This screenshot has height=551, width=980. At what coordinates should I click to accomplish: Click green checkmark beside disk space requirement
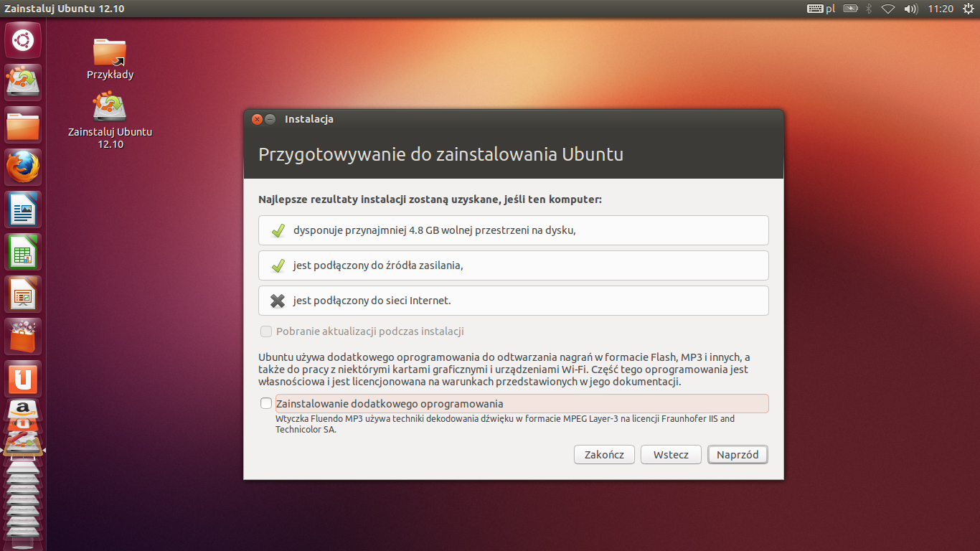tap(278, 230)
